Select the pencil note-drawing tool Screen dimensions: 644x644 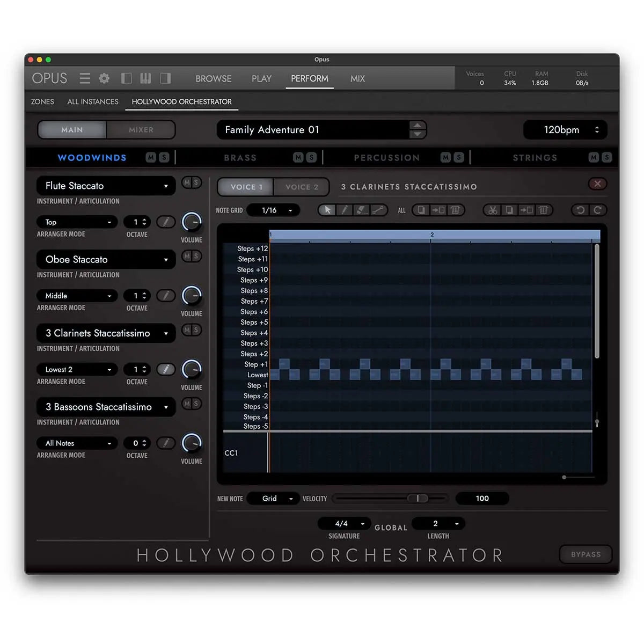(x=344, y=210)
